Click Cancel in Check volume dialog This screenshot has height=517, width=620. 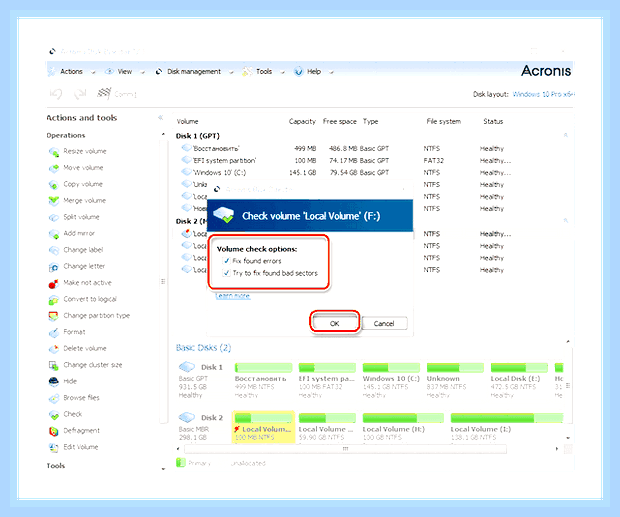(384, 323)
